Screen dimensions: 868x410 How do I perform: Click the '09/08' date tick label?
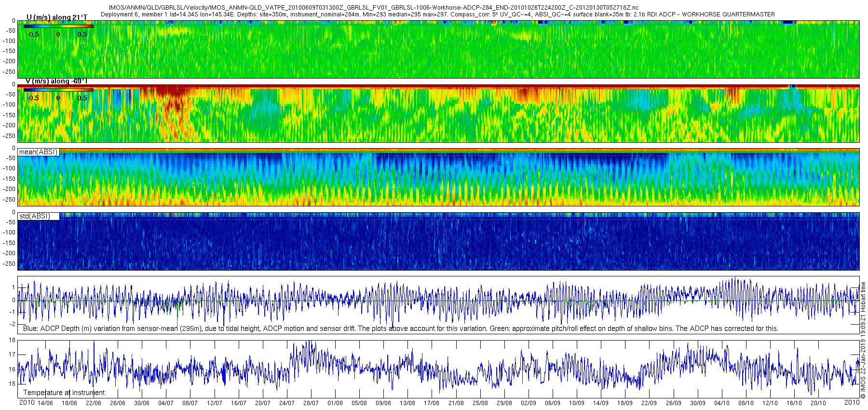tap(383, 403)
